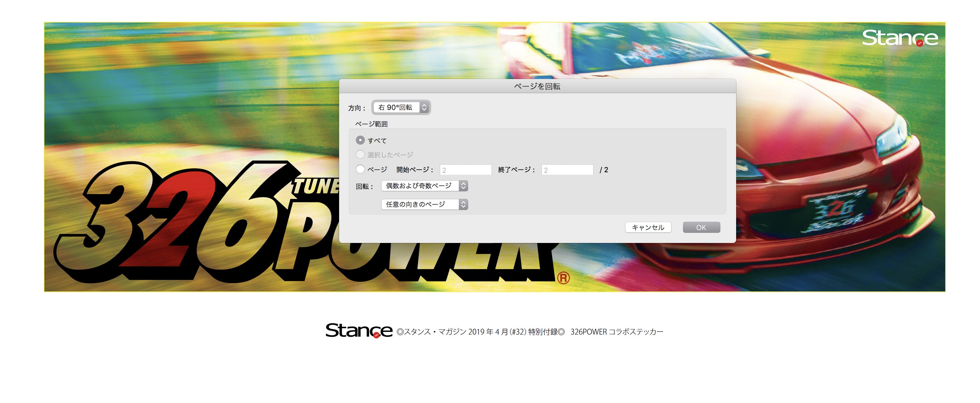Click the caption text 326POWER コラボステッカー

pyautogui.click(x=617, y=332)
